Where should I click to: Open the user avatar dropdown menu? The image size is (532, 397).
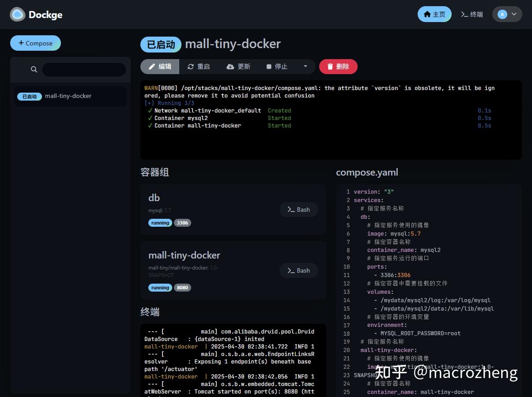[x=507, y=14]
